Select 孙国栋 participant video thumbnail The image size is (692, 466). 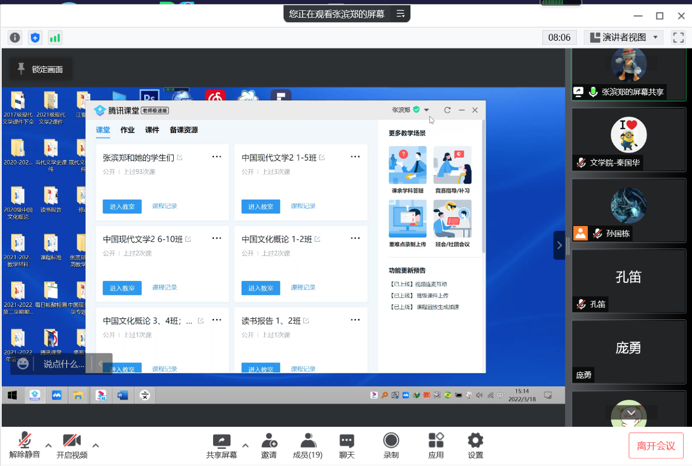pyautogui.click(x=629, y=215)
